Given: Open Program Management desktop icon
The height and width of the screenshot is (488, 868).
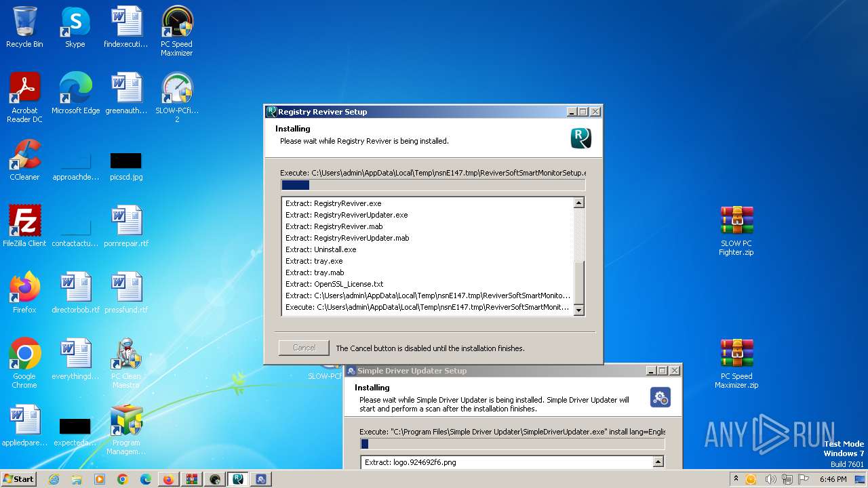Looking at the screenshot, I should (125, 430).
